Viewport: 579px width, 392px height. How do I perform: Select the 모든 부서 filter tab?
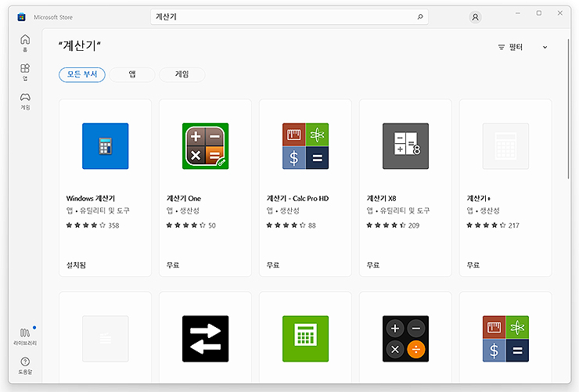[x=82, y=74]
